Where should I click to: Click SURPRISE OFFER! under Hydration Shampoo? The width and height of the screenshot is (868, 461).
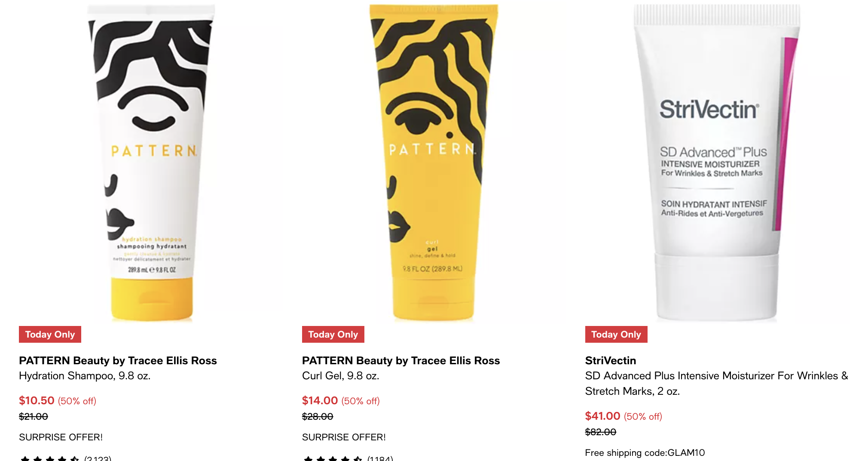coord(61,437)
